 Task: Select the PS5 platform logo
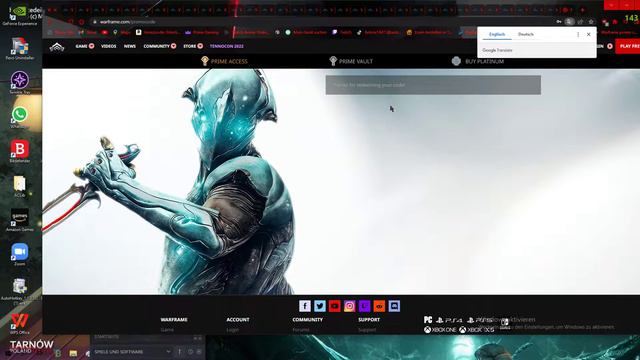point(480,320)
